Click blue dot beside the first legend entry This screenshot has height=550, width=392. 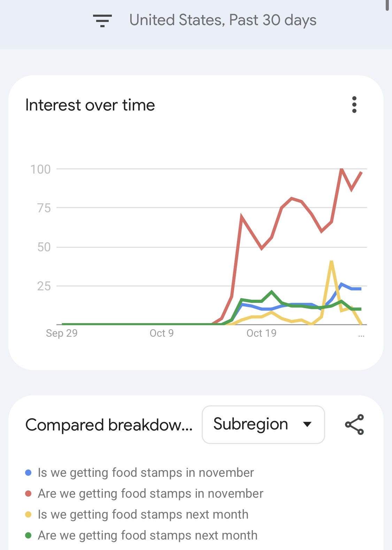point(29,473)
